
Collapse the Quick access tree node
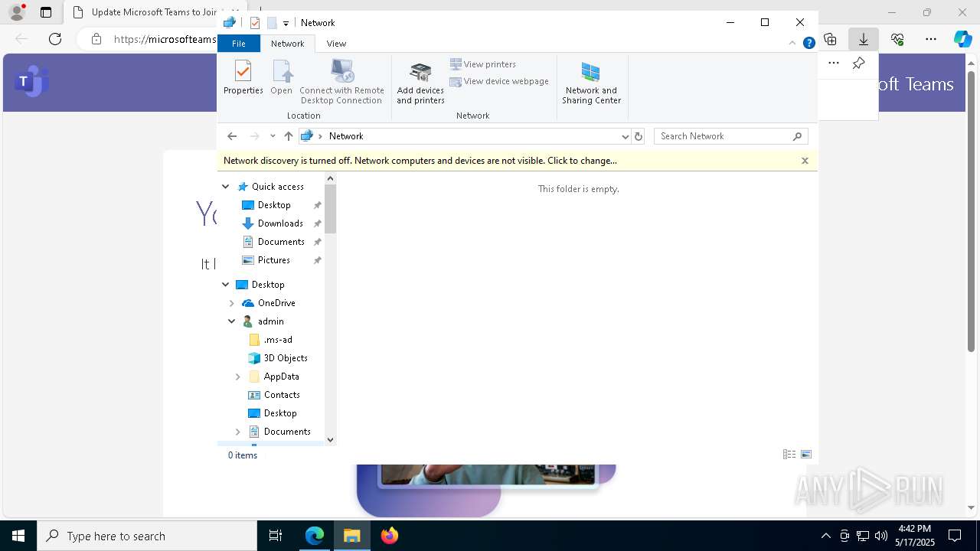tap(226, 187)
